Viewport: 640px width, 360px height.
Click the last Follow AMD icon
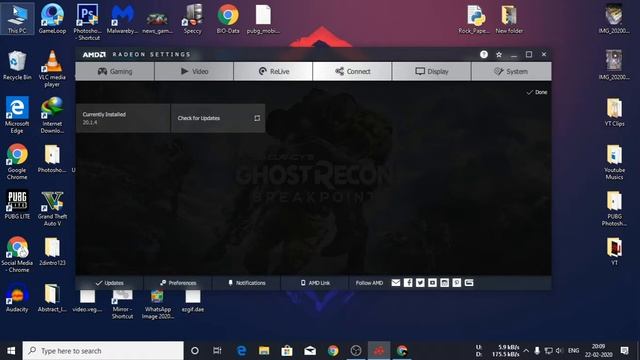tap(469, 282)
